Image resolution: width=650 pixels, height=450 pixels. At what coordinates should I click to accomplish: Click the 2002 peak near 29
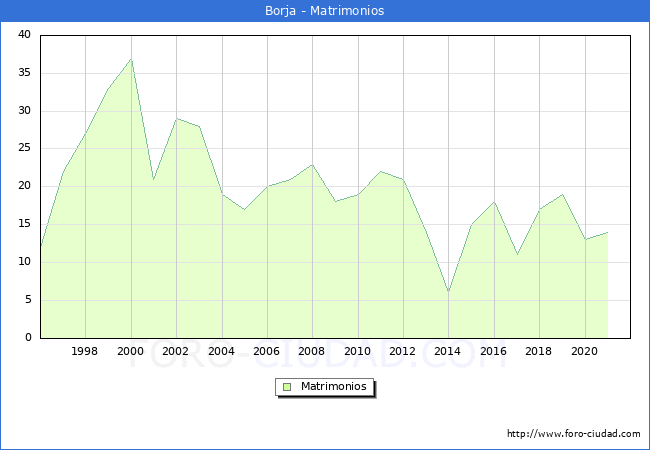click(x=177, y=119)
